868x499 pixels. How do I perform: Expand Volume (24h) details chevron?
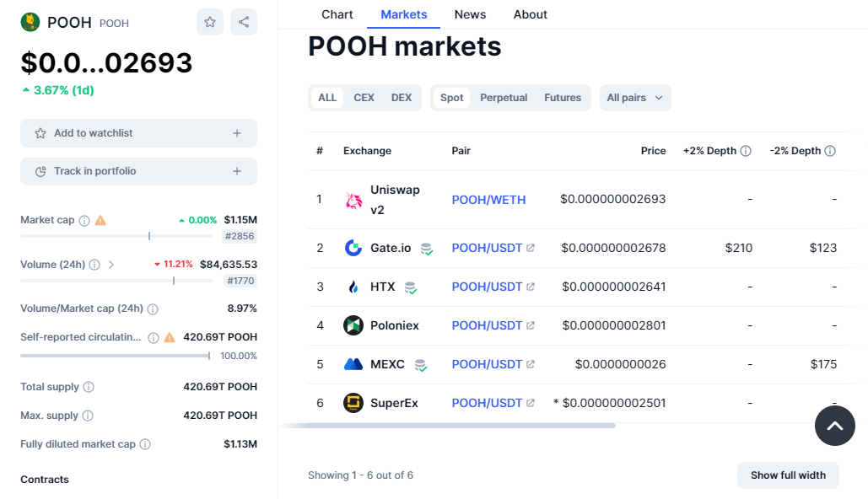coord(111,265)
